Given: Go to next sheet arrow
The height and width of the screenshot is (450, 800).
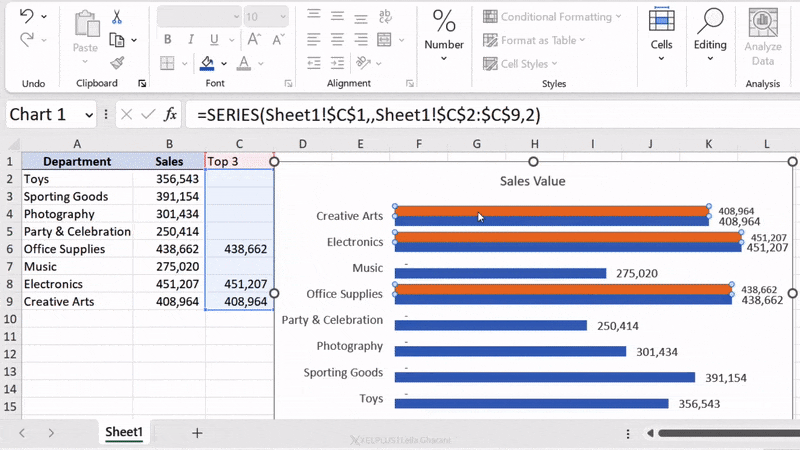Looking at the screenshot, I should 51,433.
